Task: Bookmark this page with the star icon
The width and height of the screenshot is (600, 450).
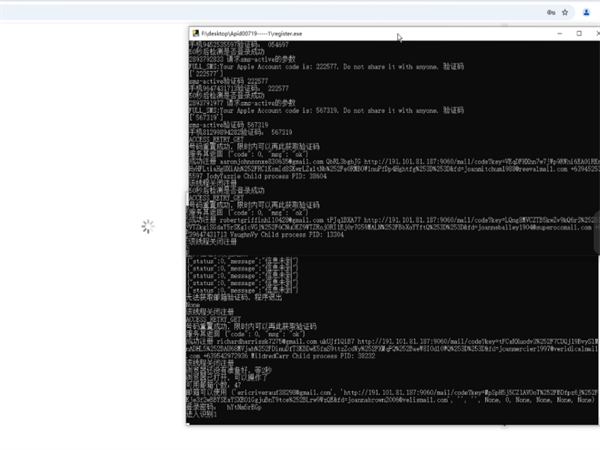Action: pos(567,12)
